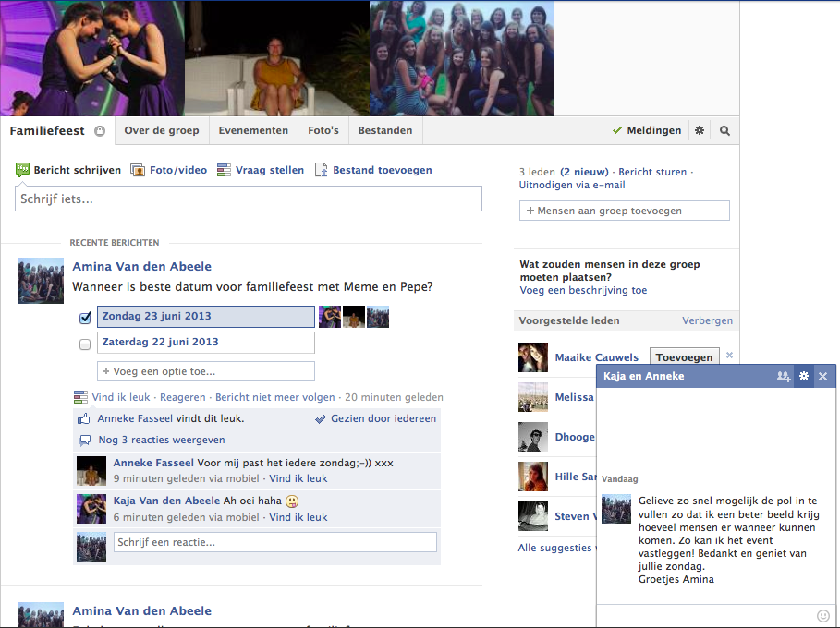Screen dimensions: 840x628
Task: Uncheck Zondag 23 juni 2013 option
Action: (x=85, y=318)
